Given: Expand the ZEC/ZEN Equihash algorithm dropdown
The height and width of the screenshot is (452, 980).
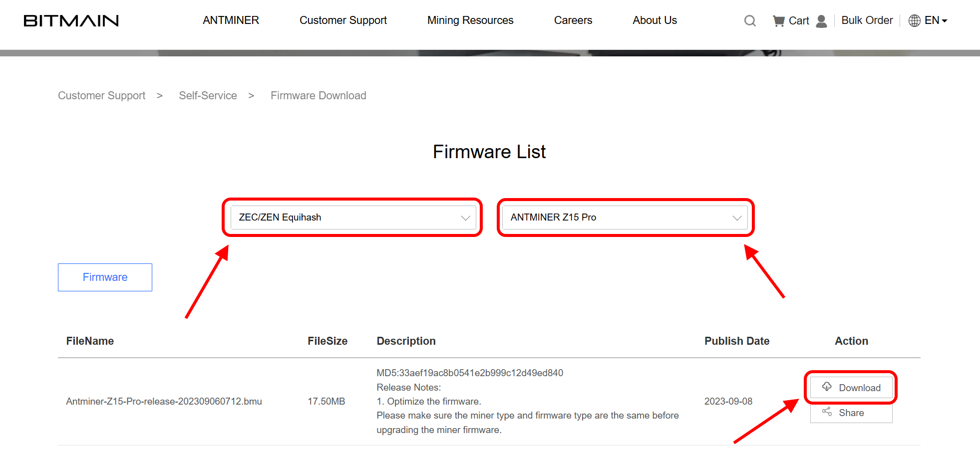Looking at the screenshot, I should pos(352,218).
